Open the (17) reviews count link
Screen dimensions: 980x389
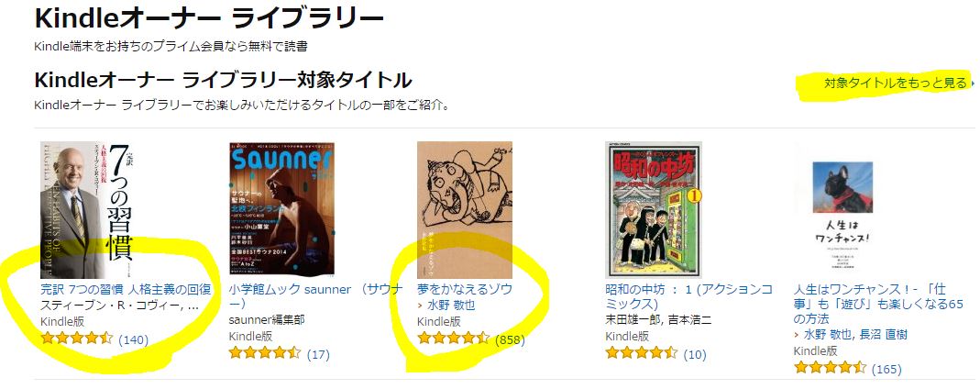318,355
